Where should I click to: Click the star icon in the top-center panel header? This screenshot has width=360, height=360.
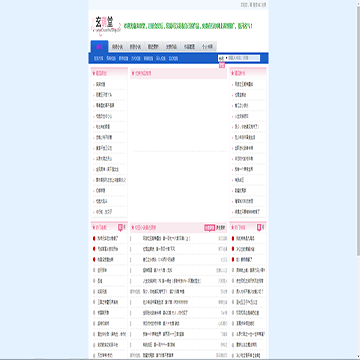[x=133, y=73]
